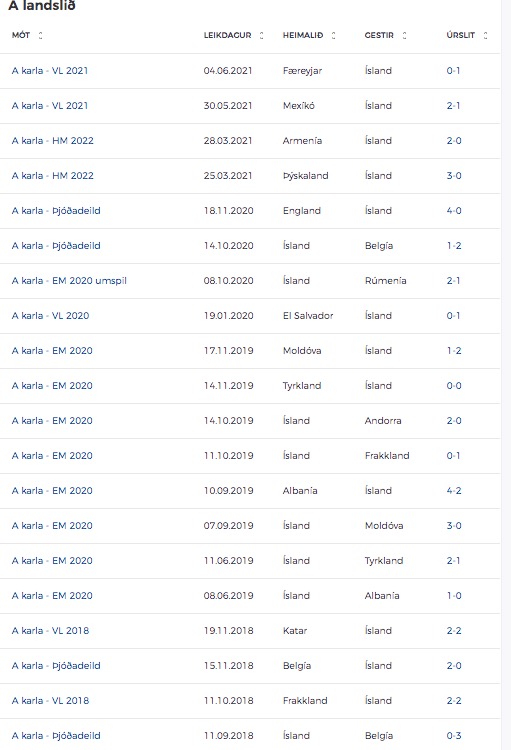The width and height of the screenshot is (511, 750).
Task: Open the 4-0 result against England
Action: (454, 211)
